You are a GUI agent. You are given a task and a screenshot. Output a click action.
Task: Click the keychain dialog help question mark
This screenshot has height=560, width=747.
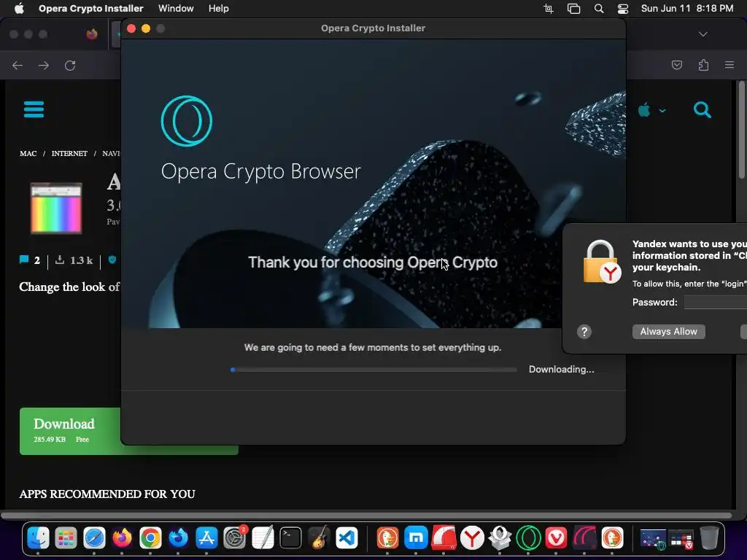click(x=584, y=332)
